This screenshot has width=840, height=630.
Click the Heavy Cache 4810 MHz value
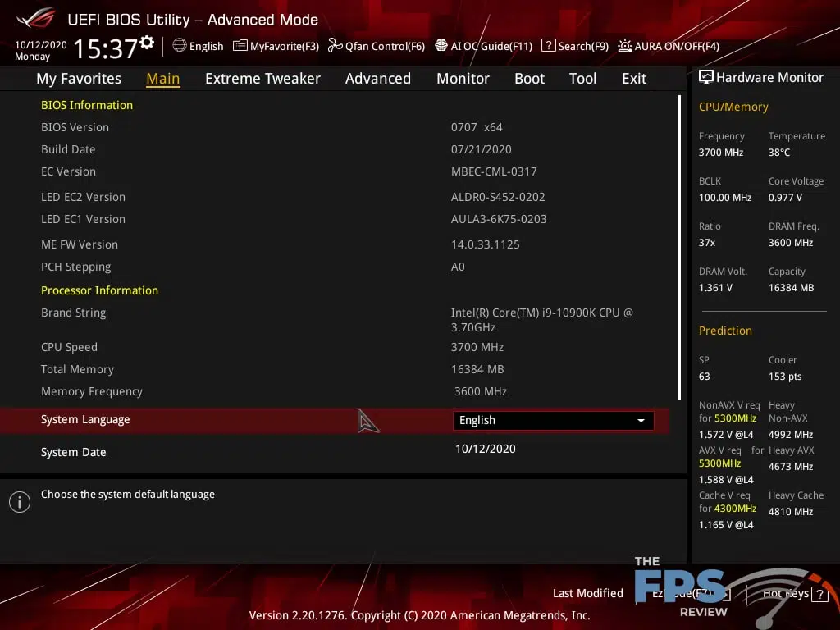tap(790, 512)
